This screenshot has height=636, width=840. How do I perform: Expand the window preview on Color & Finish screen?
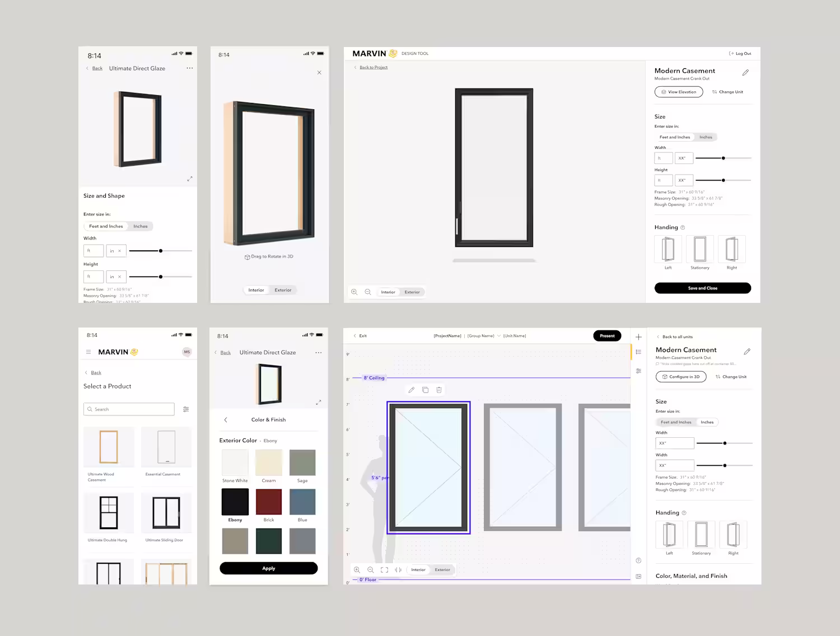pos(319,402)
